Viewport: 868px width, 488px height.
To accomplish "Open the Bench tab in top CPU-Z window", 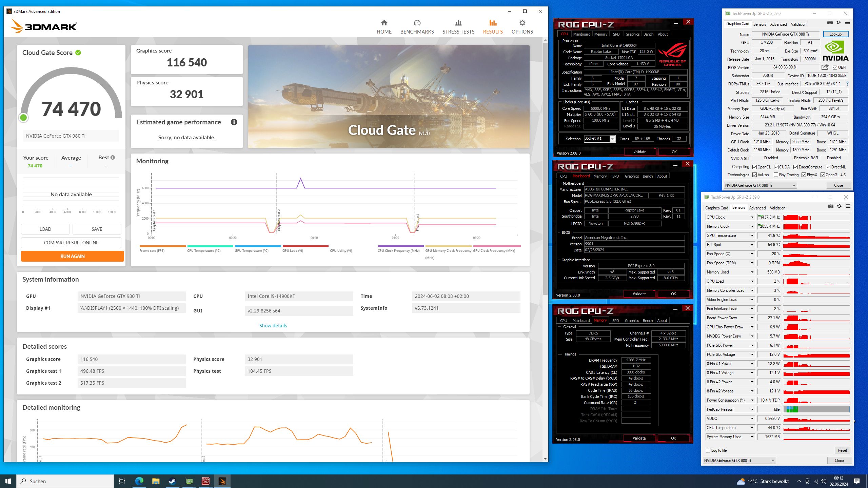I will tap(648, 34).
